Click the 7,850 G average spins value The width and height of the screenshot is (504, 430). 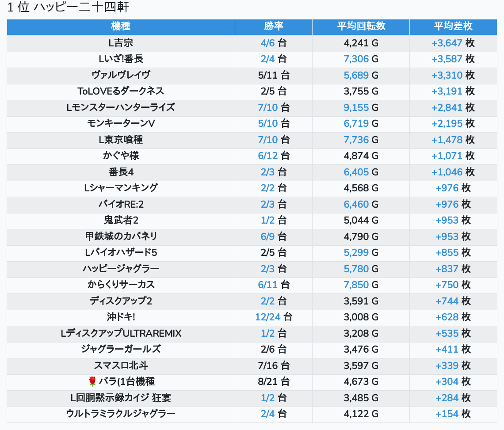pyautogui.click(x=361, y=285)
